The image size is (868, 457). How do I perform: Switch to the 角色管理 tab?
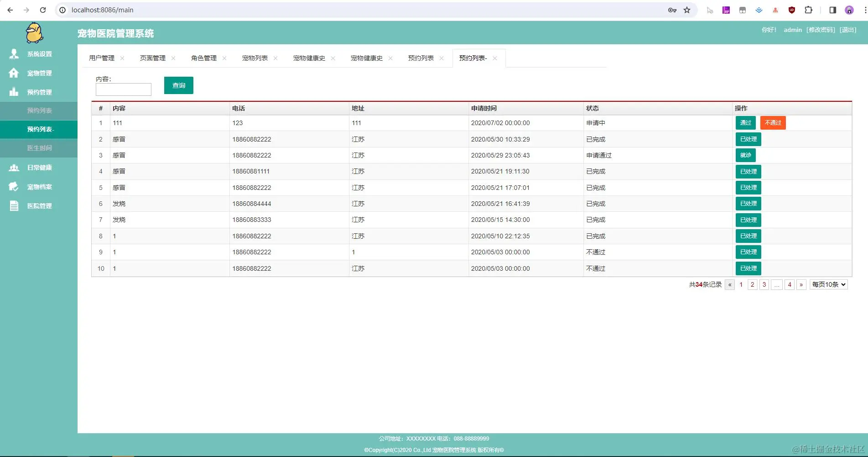(x=204, y=58)
